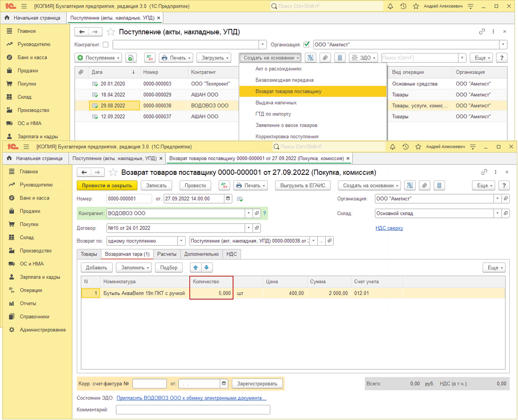Open attached files via paperclip in Поступление list toolbar
This screenshot has height=420, width=518.
[325, 58]
